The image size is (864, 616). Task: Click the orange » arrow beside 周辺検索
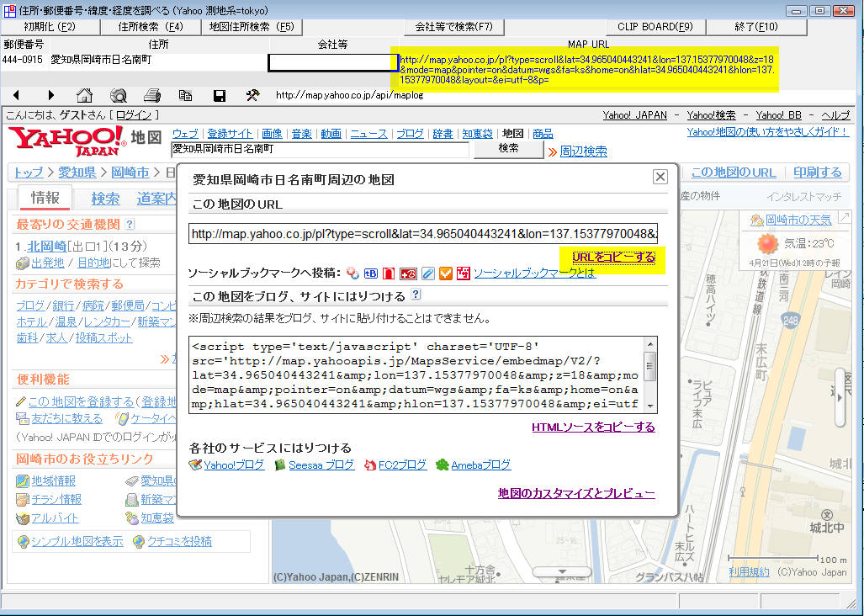tap(553, 151)
